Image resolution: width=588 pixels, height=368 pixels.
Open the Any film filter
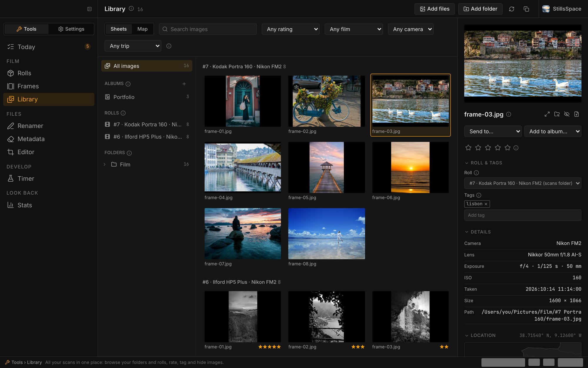(354, 29)
